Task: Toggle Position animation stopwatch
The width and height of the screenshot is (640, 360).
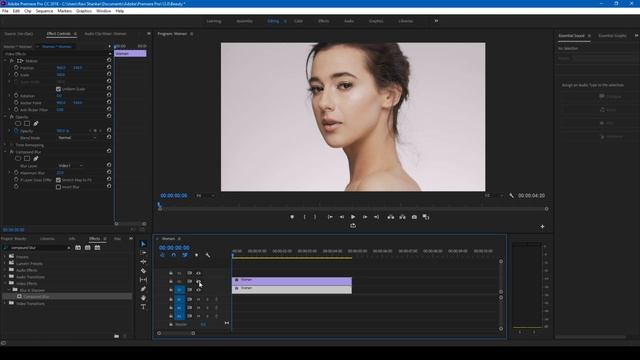Action: pyautogui.click(x=16, y=67)
